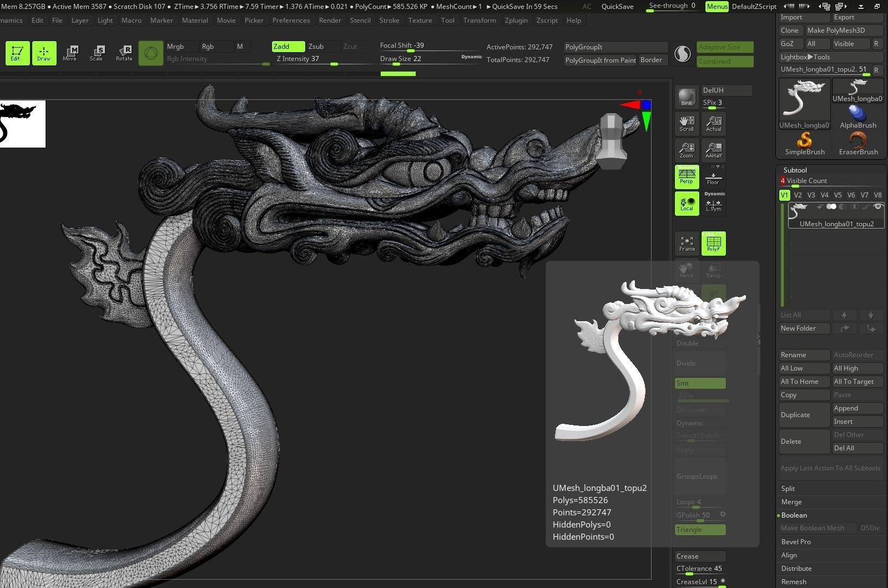Open the Render menu
The height and width of the screenshot is (588, 888).
(330, 21)
